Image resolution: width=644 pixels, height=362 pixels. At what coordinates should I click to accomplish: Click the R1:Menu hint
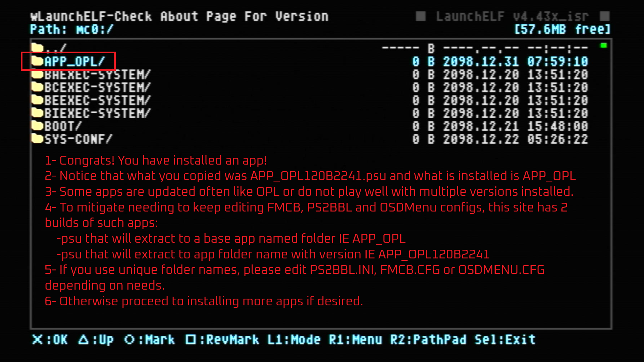pyautogui.click(x=355, y=340)
